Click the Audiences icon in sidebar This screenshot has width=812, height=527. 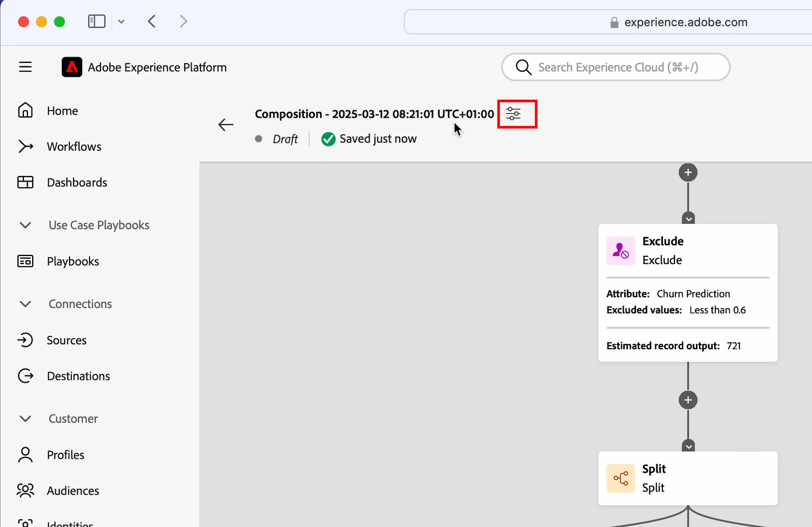coord(25,491)
